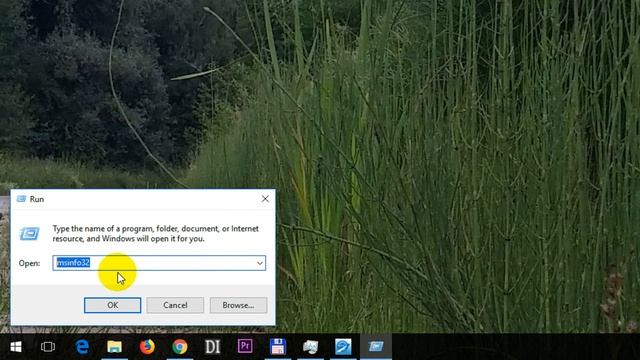
Task: Open Adobe Premiere Pro from taskbar
Action: pyautogui.click(x=245, y=346)
